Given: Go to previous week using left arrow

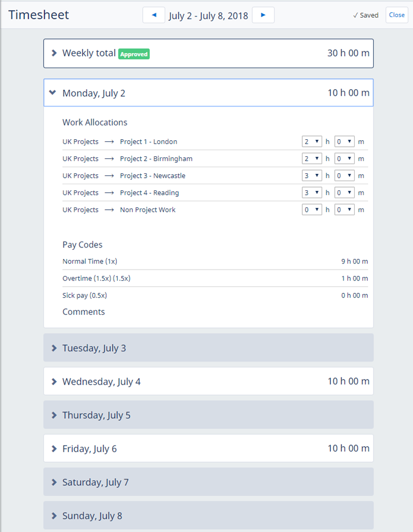Looking at the screenshot, I should point(154,15).
